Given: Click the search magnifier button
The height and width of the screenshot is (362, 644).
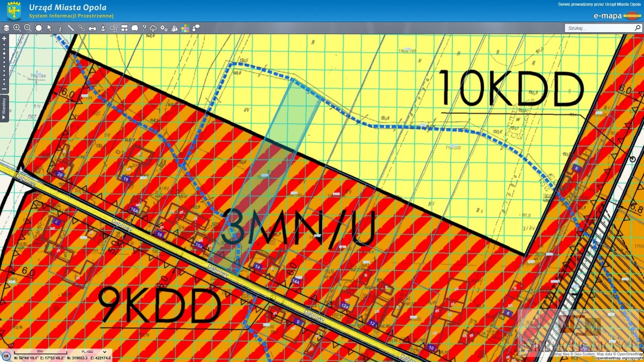Looking at the screenshot, I should [637, 28].
